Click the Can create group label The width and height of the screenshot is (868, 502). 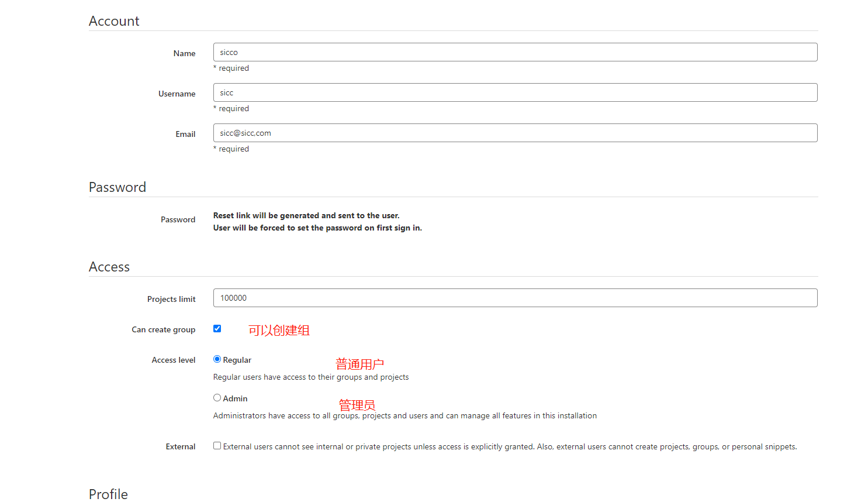164,329
